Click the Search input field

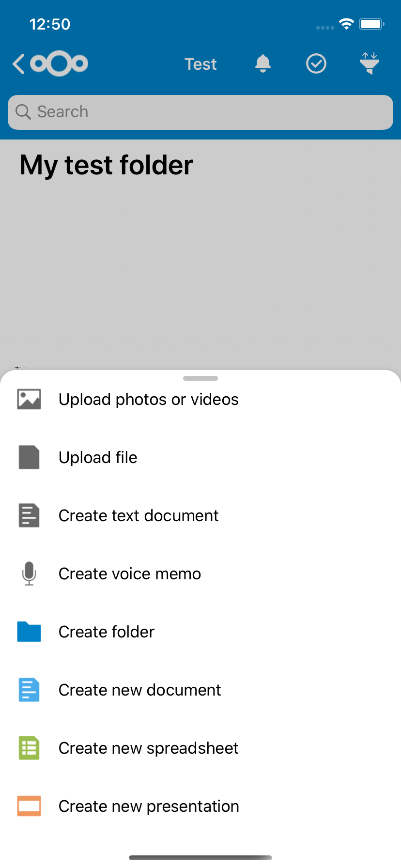(x=200, y=112)
